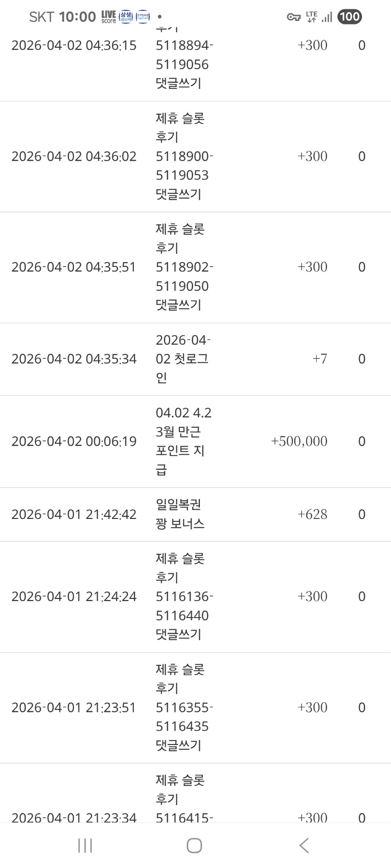Open 제휴 슬롯 후기 5118902-5119050 댓글쓰기 entry
This screenshot has width=391, height=868.
coord(184,267)
